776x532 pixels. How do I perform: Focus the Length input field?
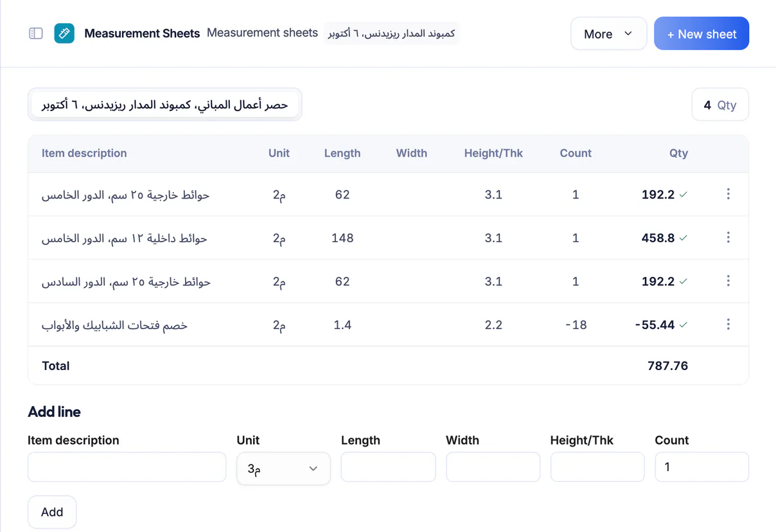pyautogui.click(x=388, y=467)
